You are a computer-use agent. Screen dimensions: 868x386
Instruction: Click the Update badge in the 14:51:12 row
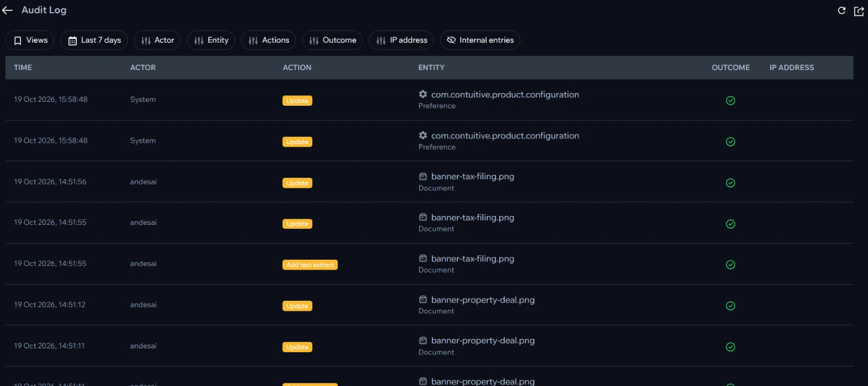pos(297,306)
